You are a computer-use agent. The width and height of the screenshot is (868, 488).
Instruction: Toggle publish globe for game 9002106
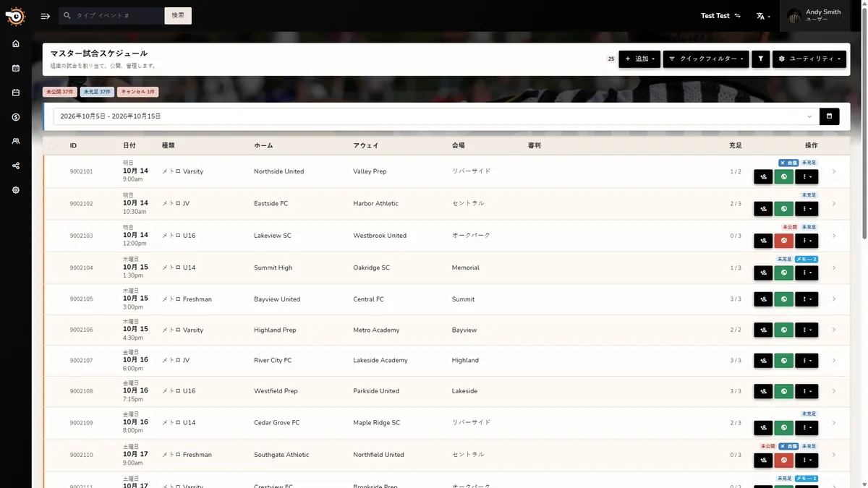pos(784,330)
